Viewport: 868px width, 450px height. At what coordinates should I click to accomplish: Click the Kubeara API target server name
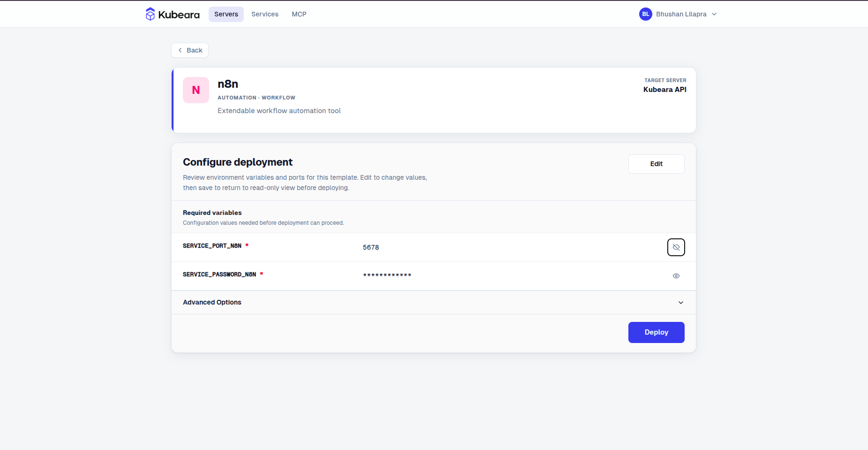pyautogui.click(x=665, y=90)
